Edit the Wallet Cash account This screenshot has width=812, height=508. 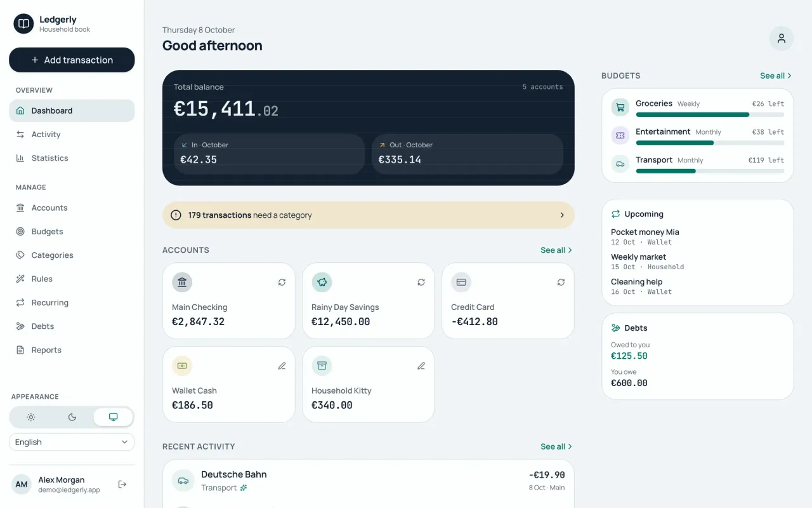(282, 366)
